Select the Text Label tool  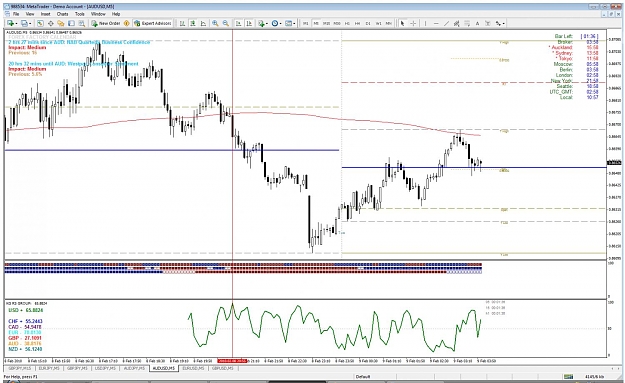(x=487, y=24)
